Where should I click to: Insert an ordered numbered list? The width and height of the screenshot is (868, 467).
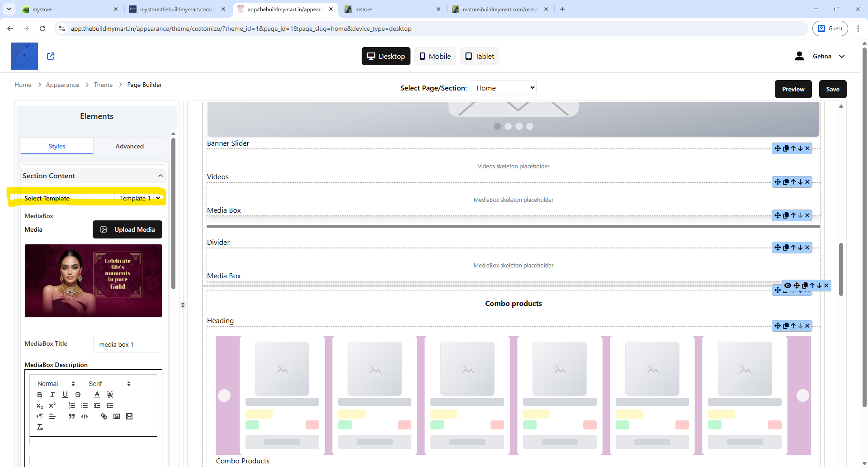[72, 405]
